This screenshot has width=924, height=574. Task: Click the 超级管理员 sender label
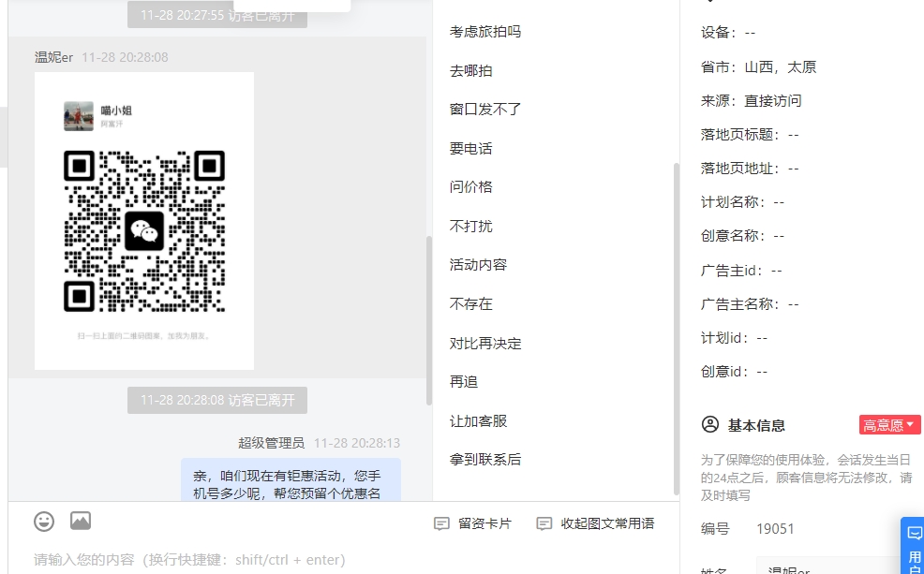[x=271, y=443]
